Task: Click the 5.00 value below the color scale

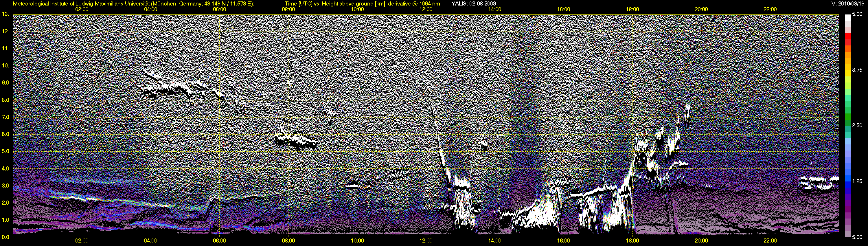Action: point(857,237)
